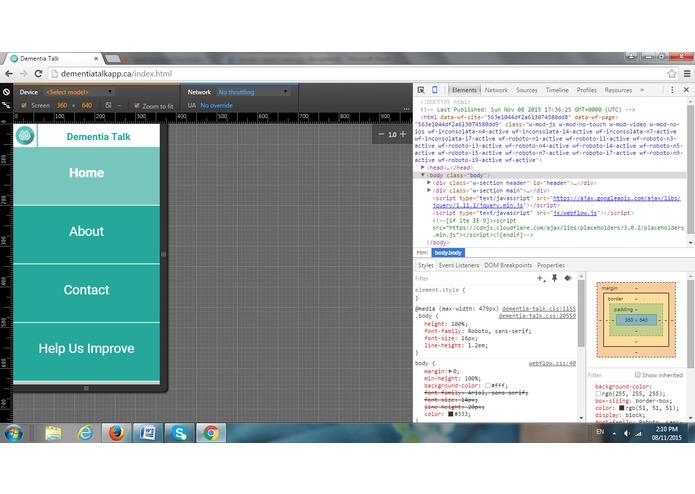Click the media queries icon below reset
This screenshot has width=695, height=494.
[x=6, y=105]
